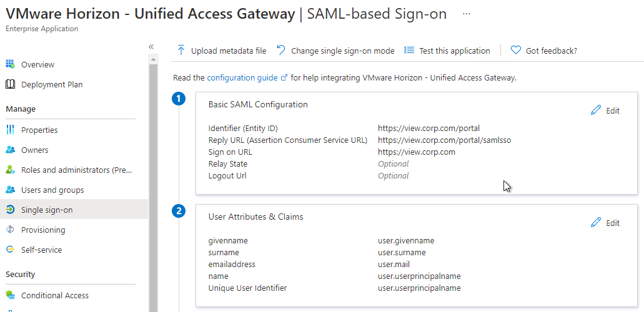The width and height of the screenshot is (644, 312).
Task: Click the Properties bars icon
Action: 10,130
